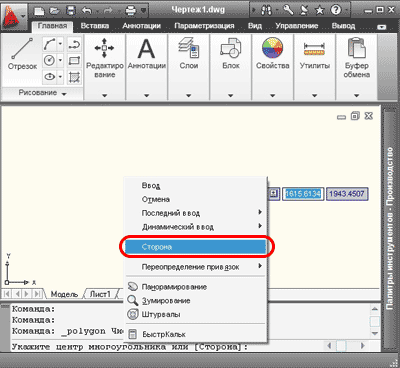This screenshot has width=400, height=368.
Task: Select the rectangle tool in Рисование panel
Action: pos(74,60)
